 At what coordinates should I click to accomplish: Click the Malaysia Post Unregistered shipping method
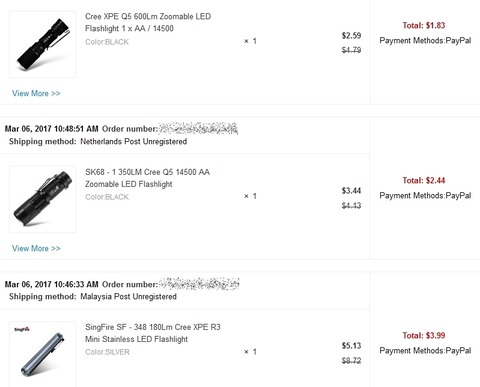point(128,296)
